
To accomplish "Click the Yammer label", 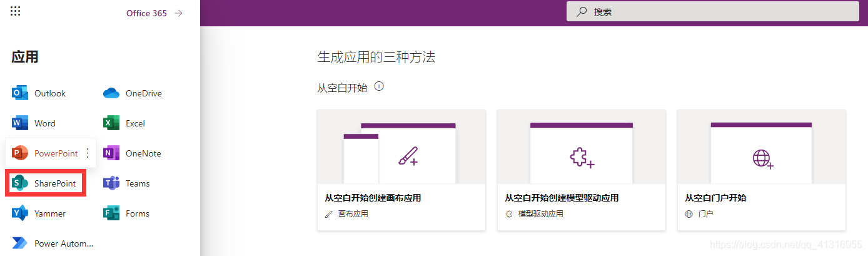I will click(x=50, y=213).
